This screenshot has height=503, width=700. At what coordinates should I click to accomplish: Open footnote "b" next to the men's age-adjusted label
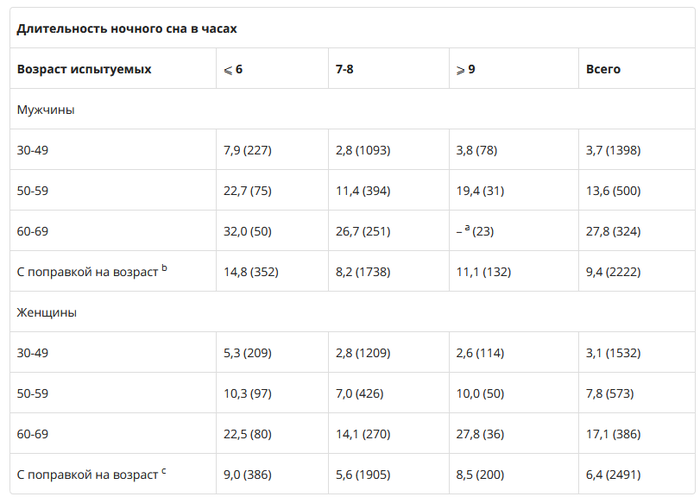tap(164, 267)
